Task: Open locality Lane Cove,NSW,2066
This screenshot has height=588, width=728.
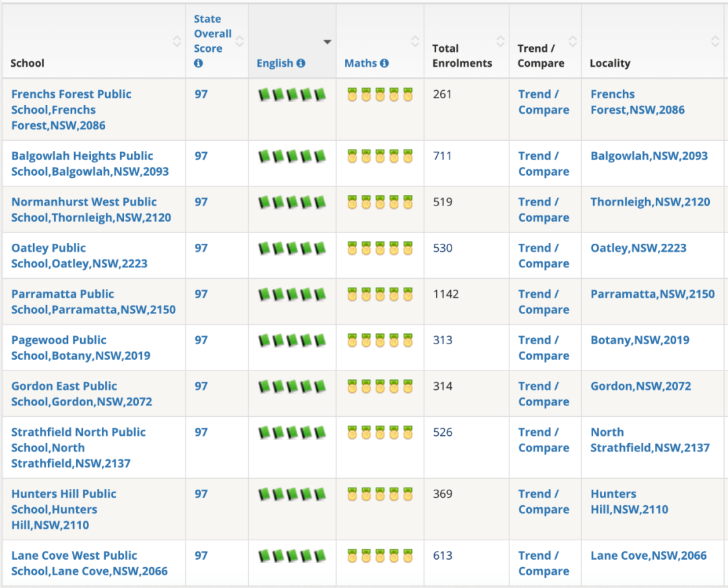Action: (x=648, y=555)
